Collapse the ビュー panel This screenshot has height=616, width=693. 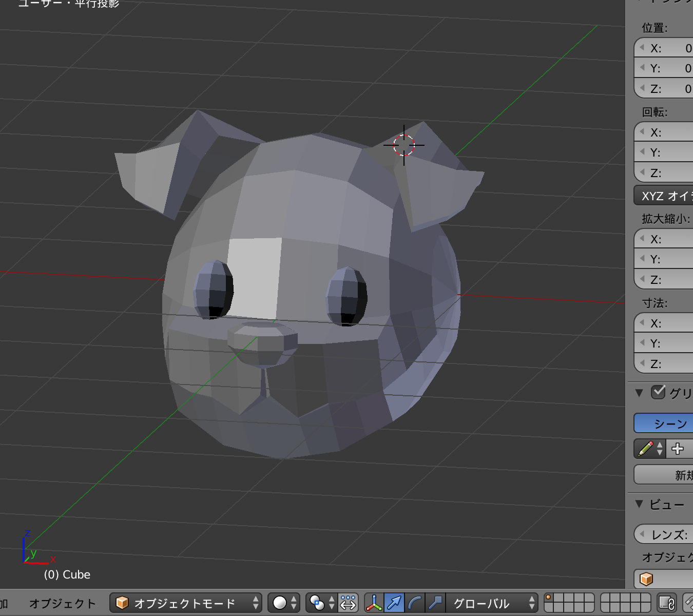(639, 504)
